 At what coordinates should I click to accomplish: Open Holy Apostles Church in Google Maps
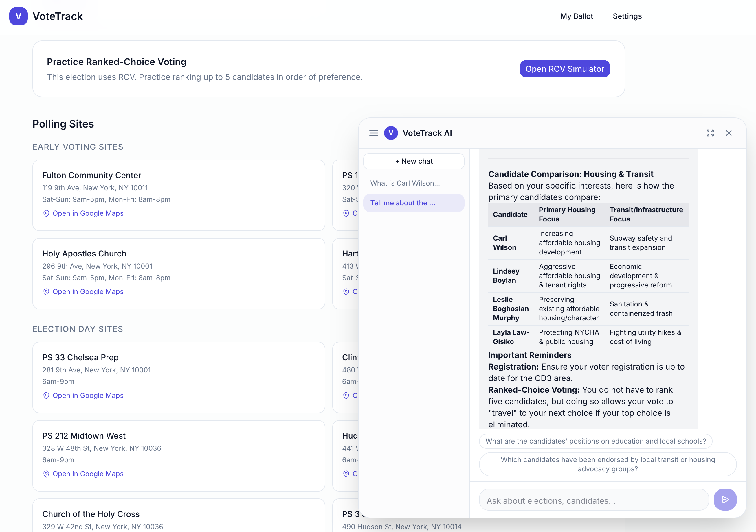pyautogui.click(x=88, y=291)
